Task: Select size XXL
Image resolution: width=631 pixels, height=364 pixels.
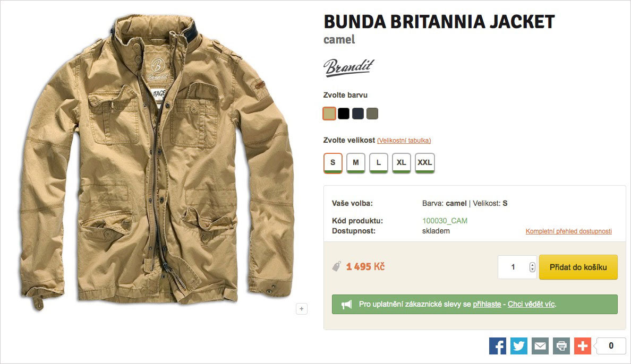Action: (x=424, y=163)
